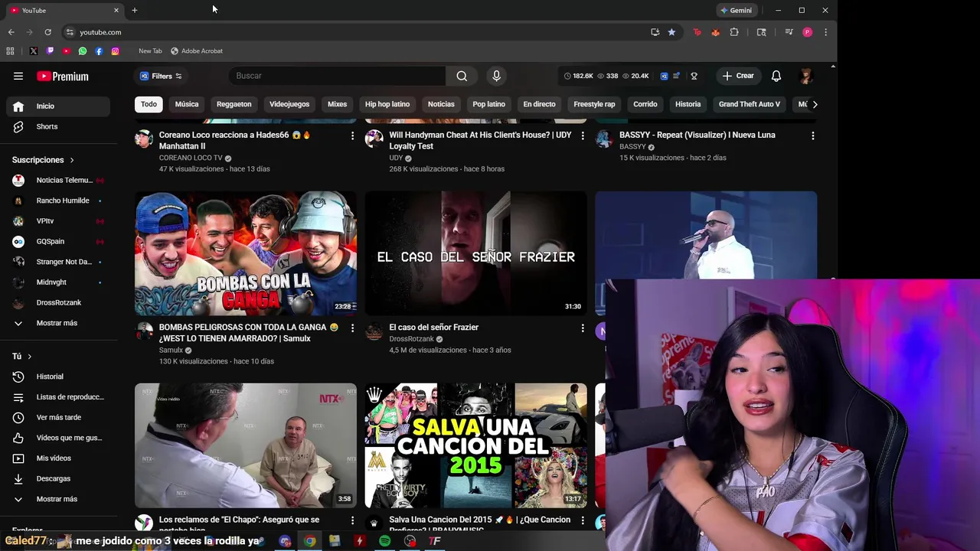Click the vidIQ trophy icon
The width and height of the screenshot is (980, 551).
694,76
